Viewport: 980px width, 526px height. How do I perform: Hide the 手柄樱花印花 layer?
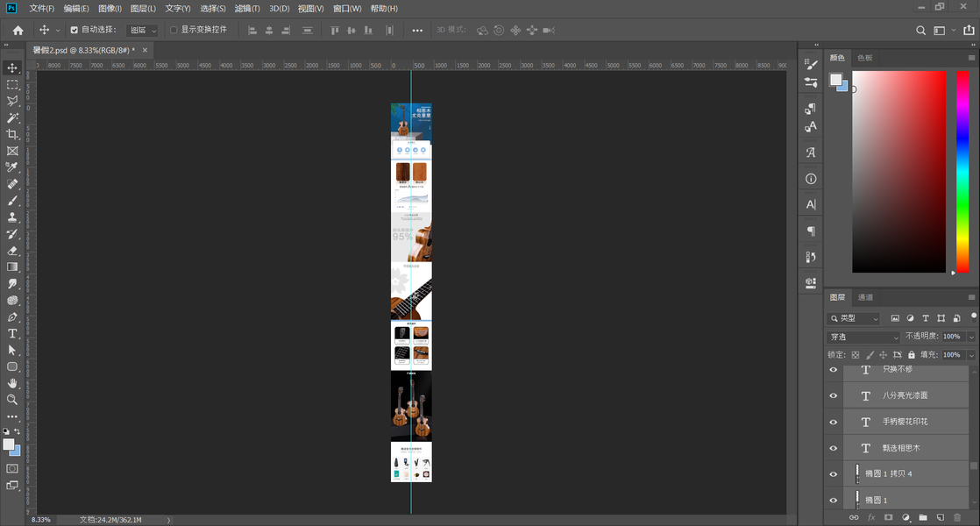tap(833, 422)
